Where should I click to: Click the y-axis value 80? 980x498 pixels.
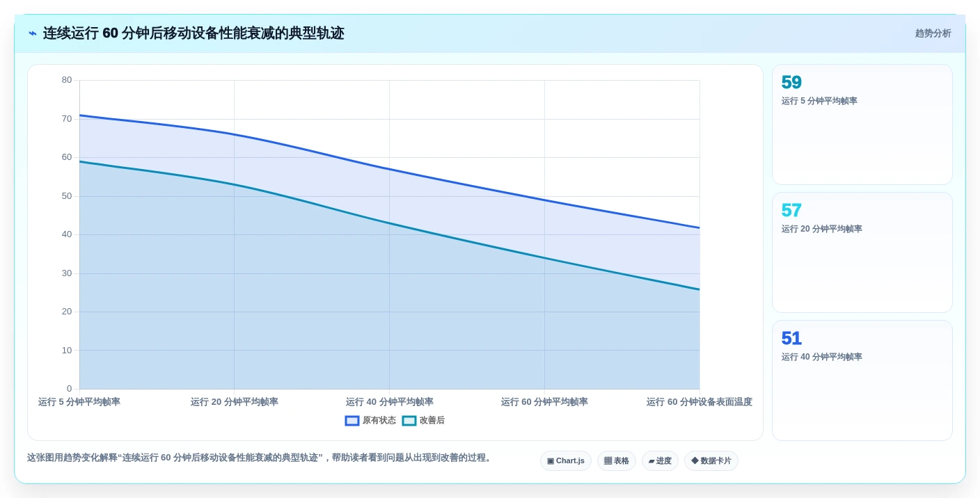(x=67, y=80)
